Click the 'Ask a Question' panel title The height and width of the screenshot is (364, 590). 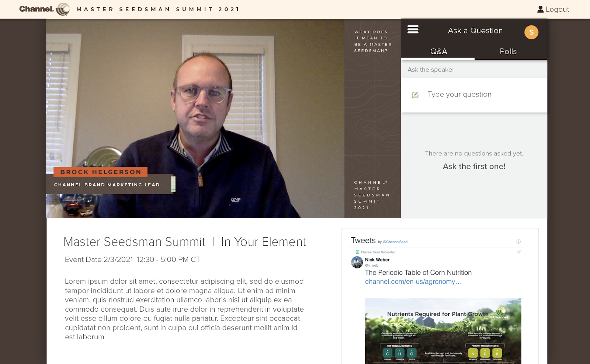pyautogui.click(x=475, y=31)
